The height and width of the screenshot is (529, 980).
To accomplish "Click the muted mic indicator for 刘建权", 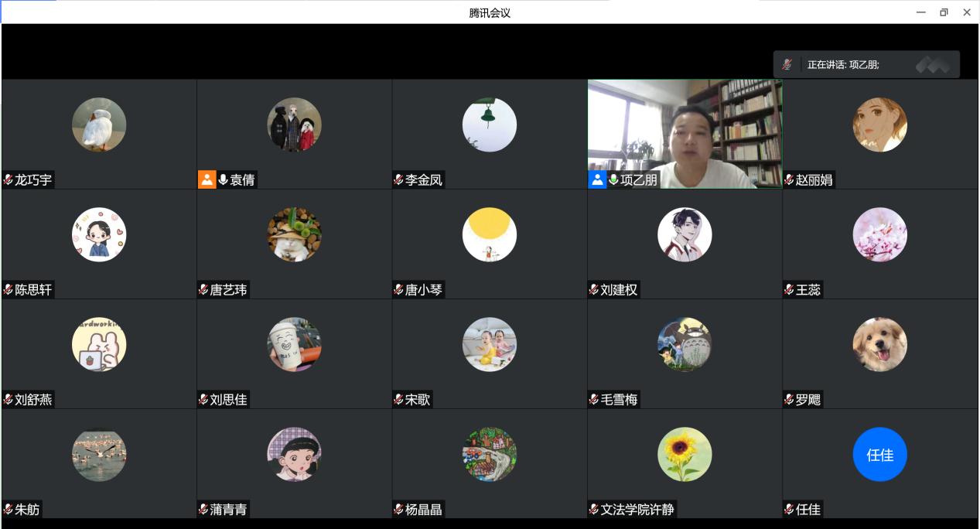I will (x=594, y=290).
